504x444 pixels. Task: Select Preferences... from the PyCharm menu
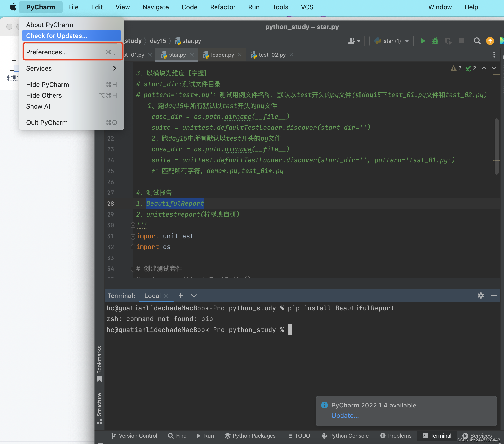click(47, 52)
